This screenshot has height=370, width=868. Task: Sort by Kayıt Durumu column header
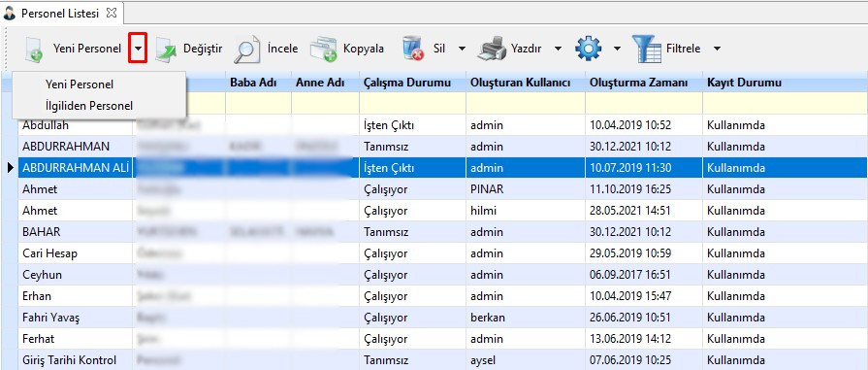point(785,83)
